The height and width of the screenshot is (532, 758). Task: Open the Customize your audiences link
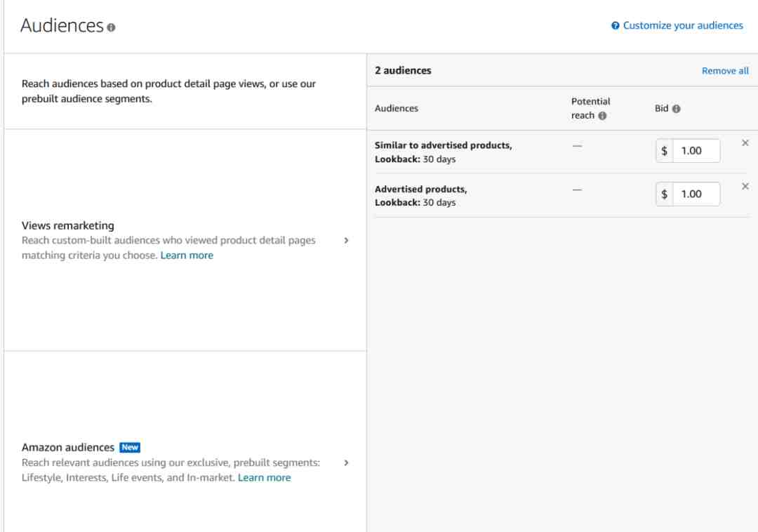(682, 26)
